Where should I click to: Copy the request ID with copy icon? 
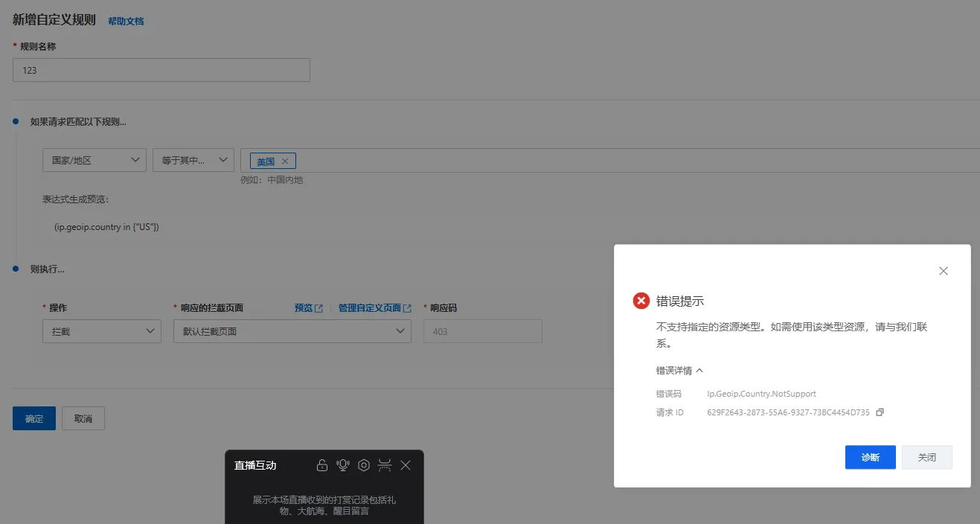point(880,412)
